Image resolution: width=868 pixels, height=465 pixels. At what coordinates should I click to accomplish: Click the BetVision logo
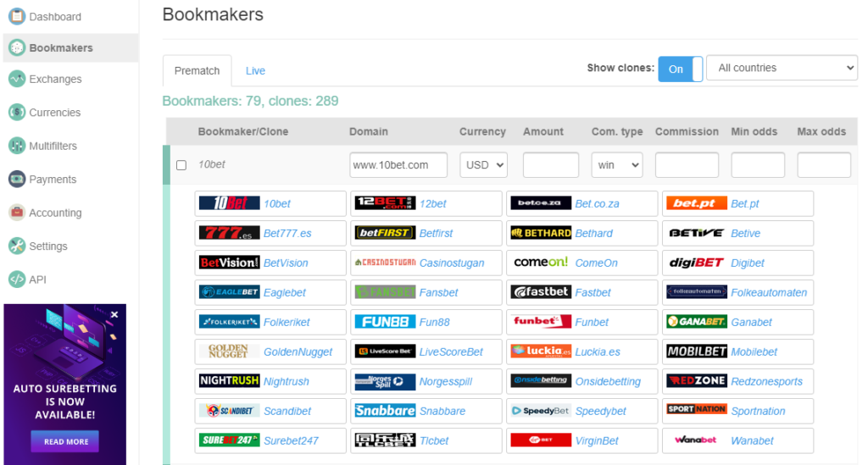pos(229,263)
